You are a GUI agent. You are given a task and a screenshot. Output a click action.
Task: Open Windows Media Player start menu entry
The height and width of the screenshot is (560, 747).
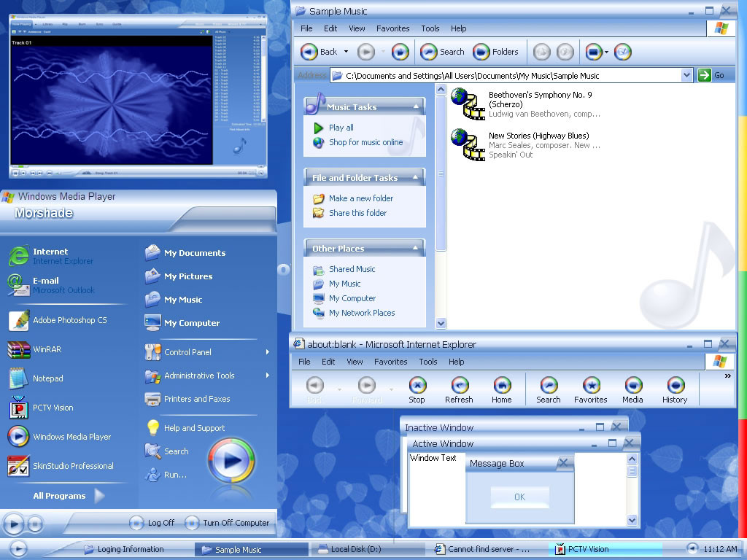tap(60, 437)
